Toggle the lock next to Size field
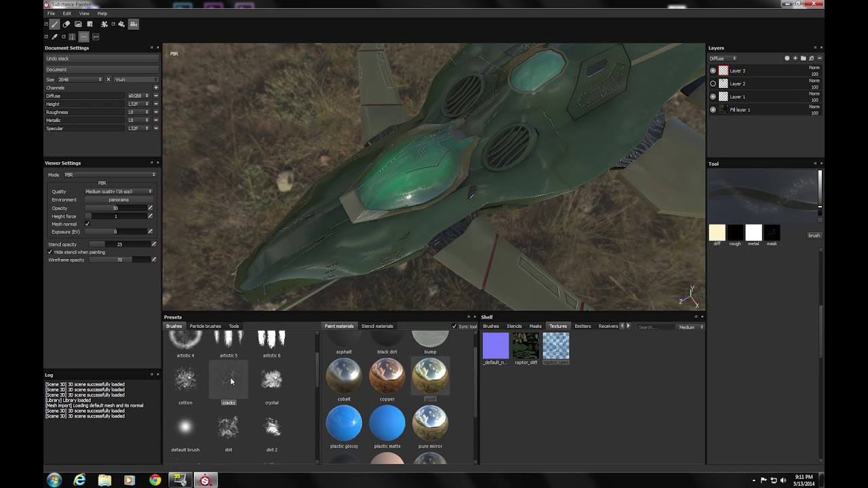Viewport: 868px width, 488px height. click(x=108, y=79)
